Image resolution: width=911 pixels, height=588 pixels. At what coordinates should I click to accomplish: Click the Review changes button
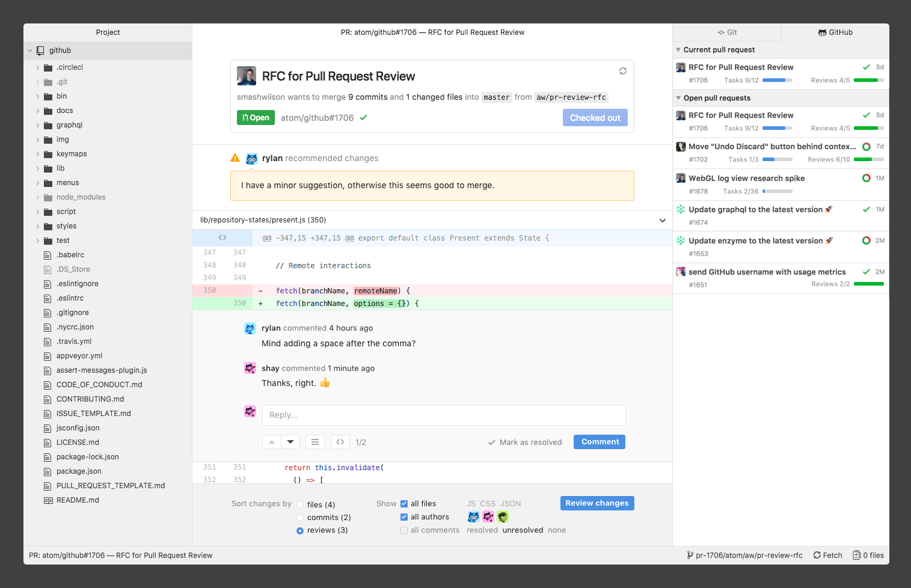click(597, 503)
